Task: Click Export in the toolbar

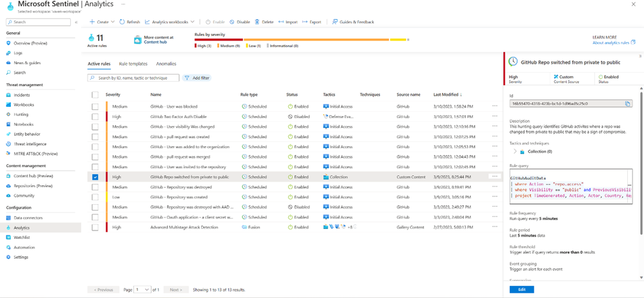Action: tap(312, 22)
